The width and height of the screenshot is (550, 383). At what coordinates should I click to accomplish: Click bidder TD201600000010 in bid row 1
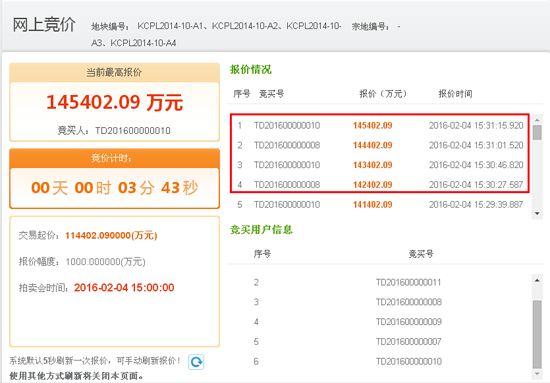[287, 126]
